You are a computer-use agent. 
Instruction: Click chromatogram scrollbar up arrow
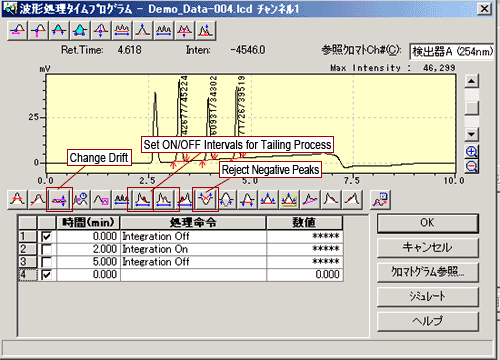point(471,81)
